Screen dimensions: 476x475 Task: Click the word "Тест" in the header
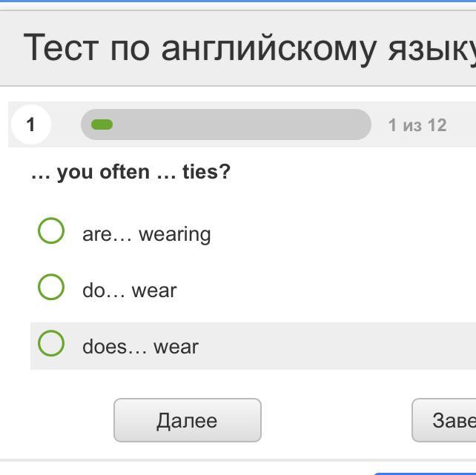click(x=62, y=47)
